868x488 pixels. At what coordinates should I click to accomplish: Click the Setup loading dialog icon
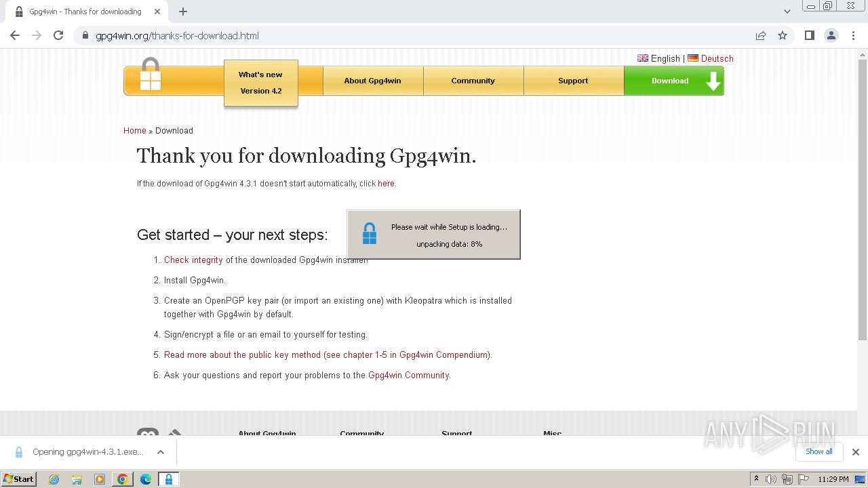point(370,234)
